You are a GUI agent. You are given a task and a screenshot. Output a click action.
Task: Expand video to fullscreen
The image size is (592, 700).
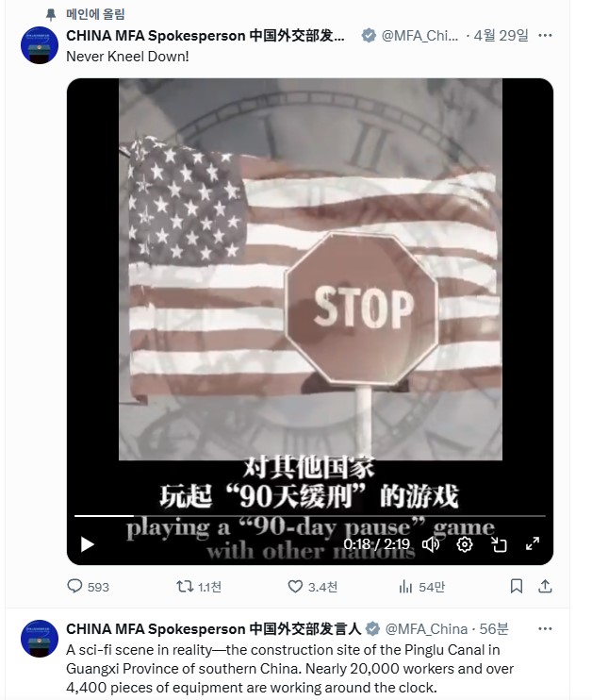click(533, 544)
